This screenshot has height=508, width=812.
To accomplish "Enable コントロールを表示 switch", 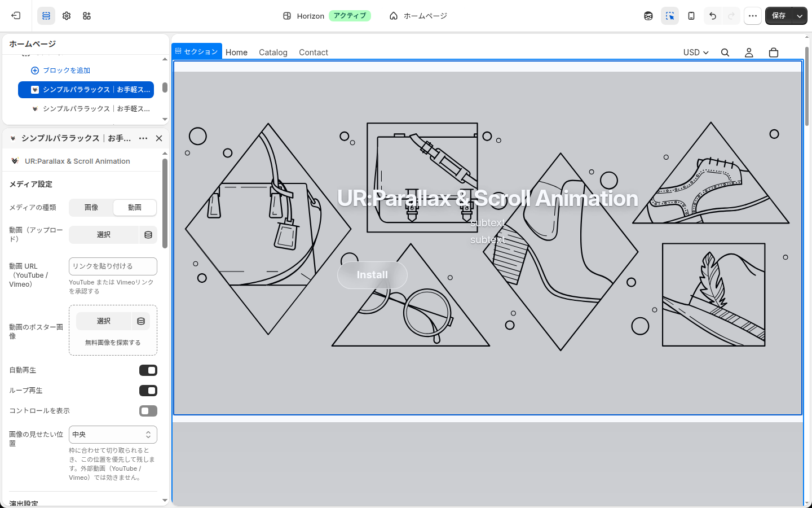I will (x=148, y=411).
